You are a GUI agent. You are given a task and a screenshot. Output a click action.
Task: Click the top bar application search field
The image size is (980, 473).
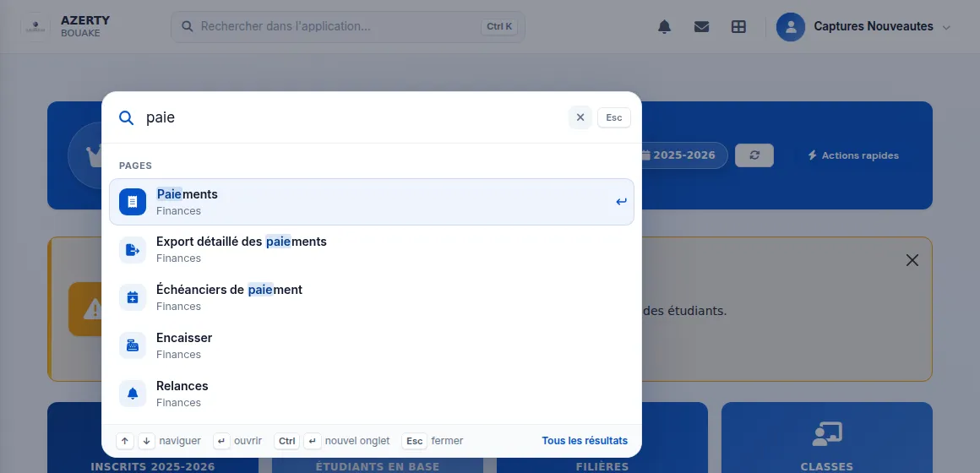coord(347,27)
